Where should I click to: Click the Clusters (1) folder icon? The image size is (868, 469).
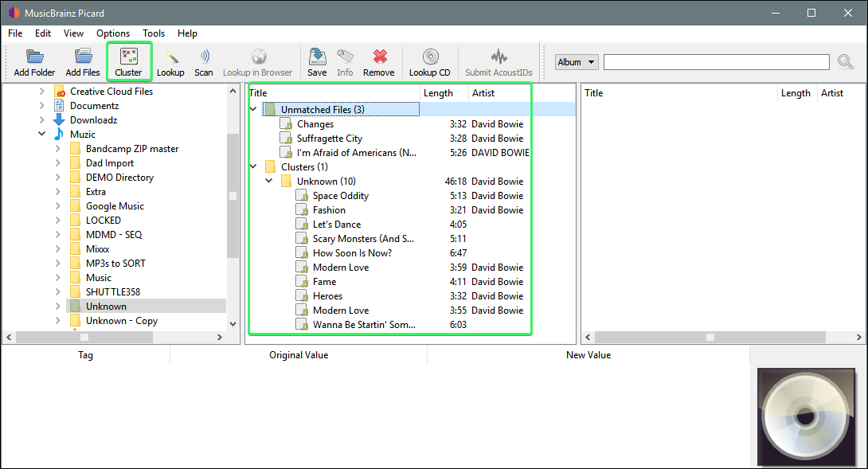coord(270,166)
